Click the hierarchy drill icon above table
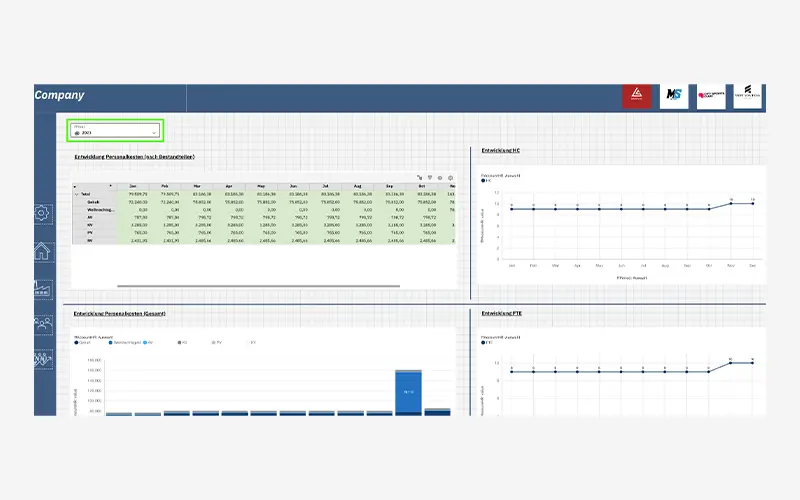This screenshot has height=500, width=800. 420,177
